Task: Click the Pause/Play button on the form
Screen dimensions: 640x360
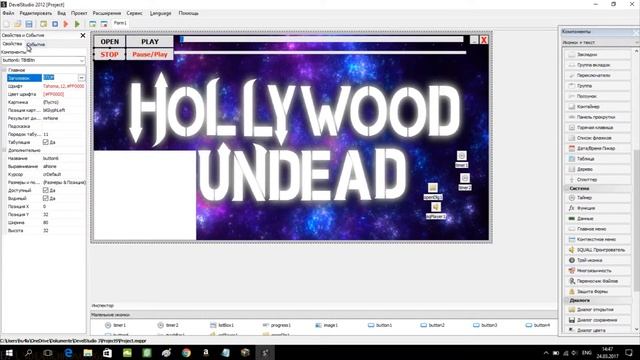Action: coord(150,54)
